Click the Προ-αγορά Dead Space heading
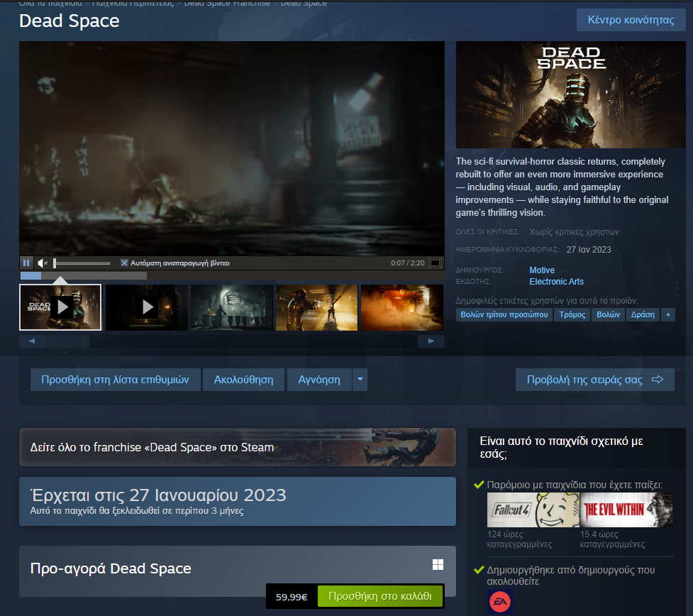The image size is (693, 616). pyautogui.click(x=111, y=568)
